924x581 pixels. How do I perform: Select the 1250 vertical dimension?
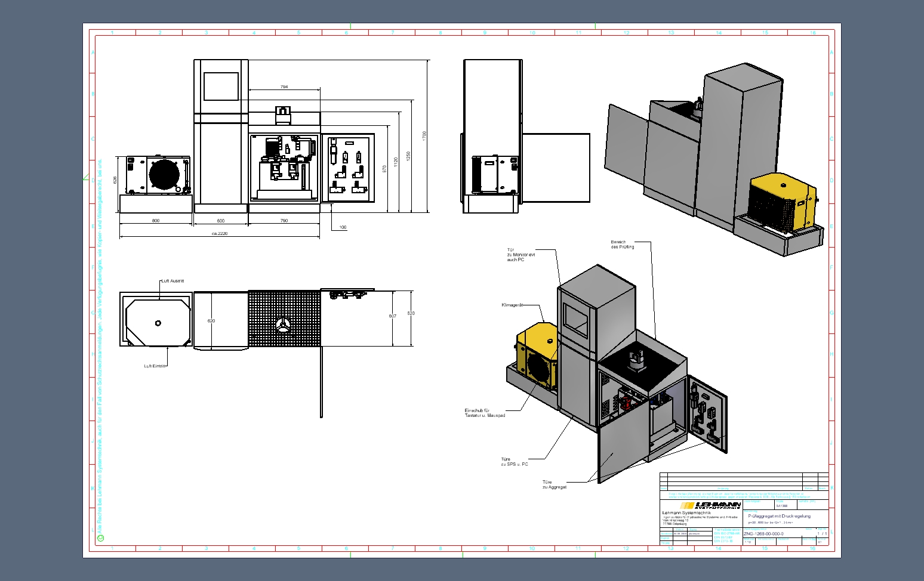point(409,156)
